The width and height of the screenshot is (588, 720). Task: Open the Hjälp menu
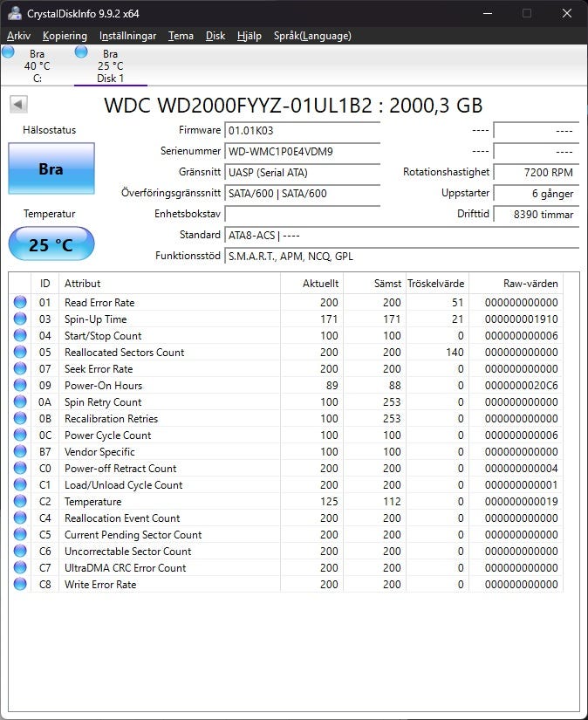tap(250, 36)
